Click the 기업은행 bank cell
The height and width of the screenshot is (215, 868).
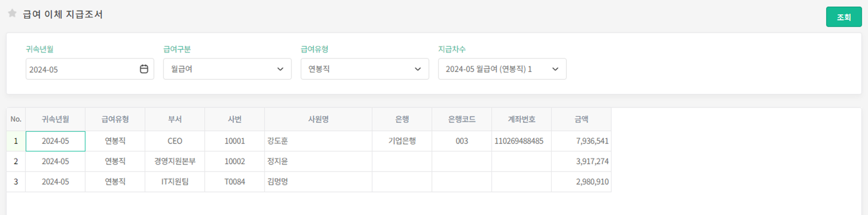click(402, 141)
